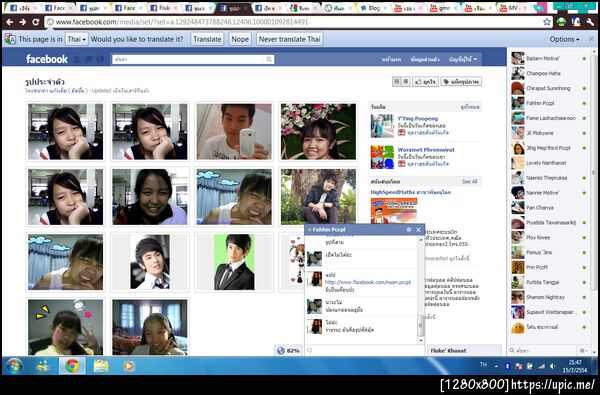The height and width of the screenshot is (395, 600).
Task: Focus the Facebook search input field
Action: pyautogui.click(x=189, y=59)
